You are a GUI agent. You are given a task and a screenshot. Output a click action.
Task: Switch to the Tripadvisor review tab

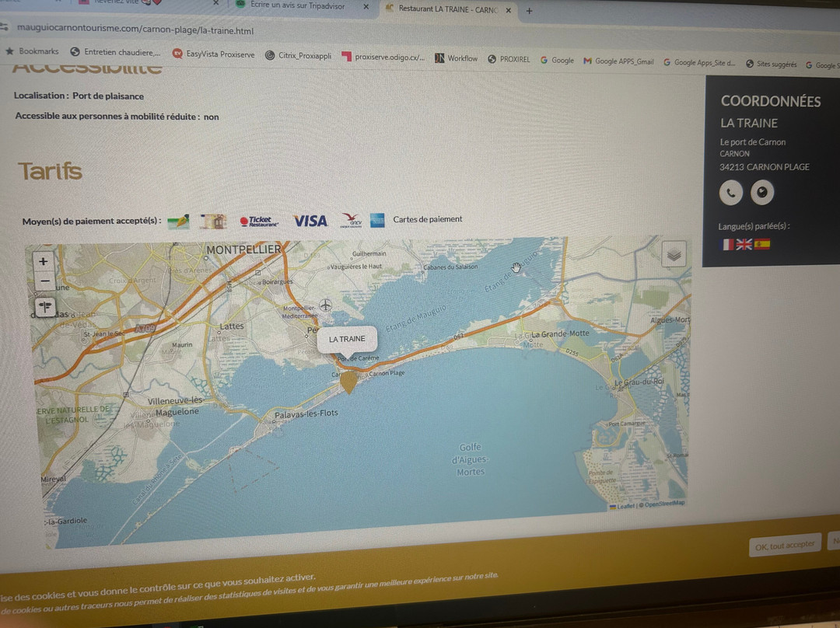299,5
